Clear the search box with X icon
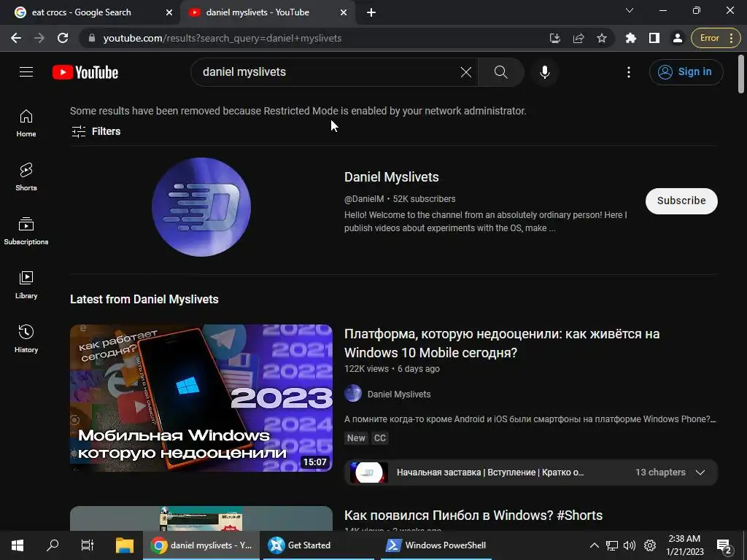 466,72
